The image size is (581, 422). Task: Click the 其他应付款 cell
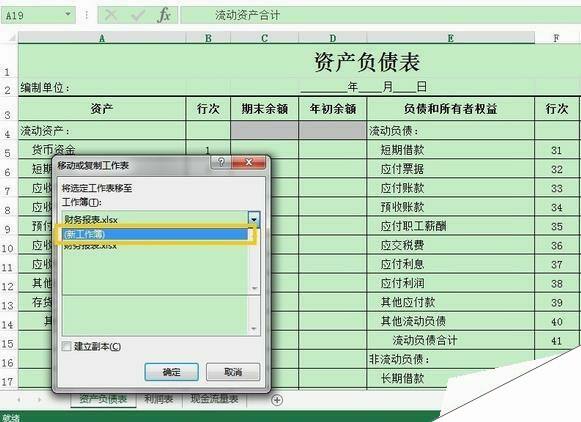451,302
